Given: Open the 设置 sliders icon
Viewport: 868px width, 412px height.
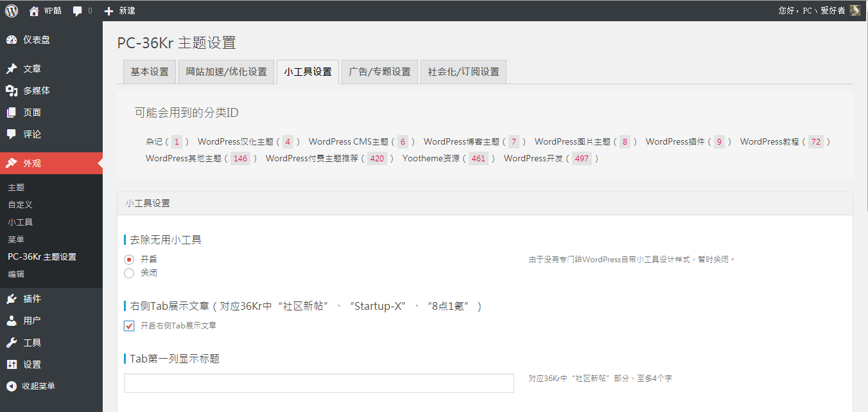Looking at the screenshot, I should [x=12, y=364].
